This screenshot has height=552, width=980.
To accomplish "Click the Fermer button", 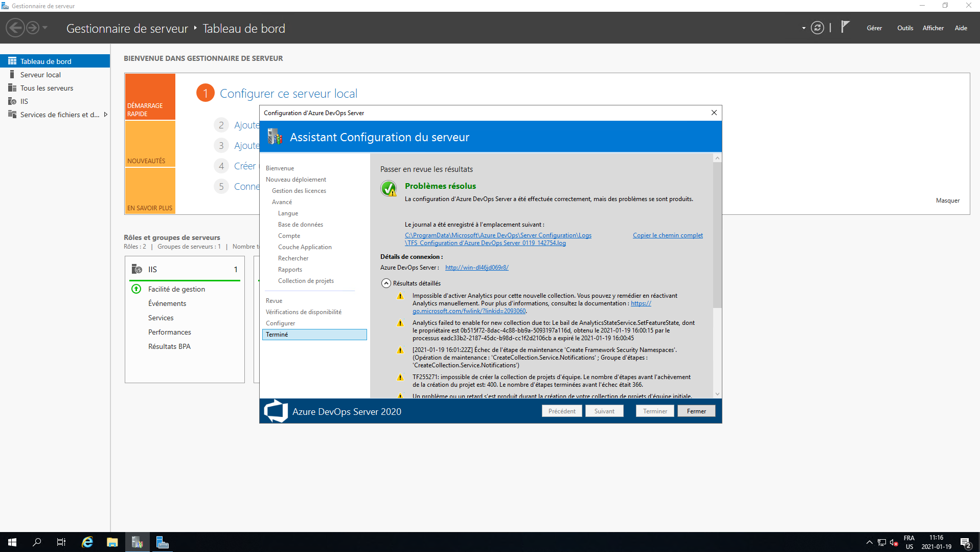I will pyautogui.click(x=696, y=411).
